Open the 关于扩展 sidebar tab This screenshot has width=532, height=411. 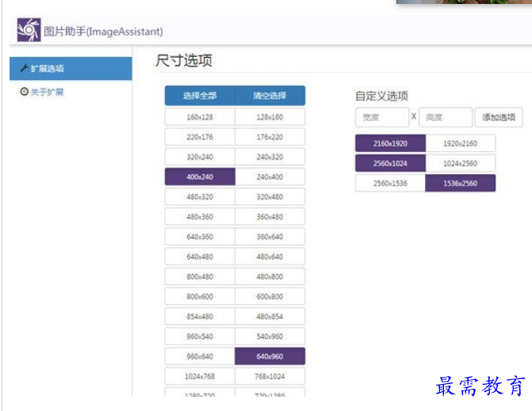(71, 92)
